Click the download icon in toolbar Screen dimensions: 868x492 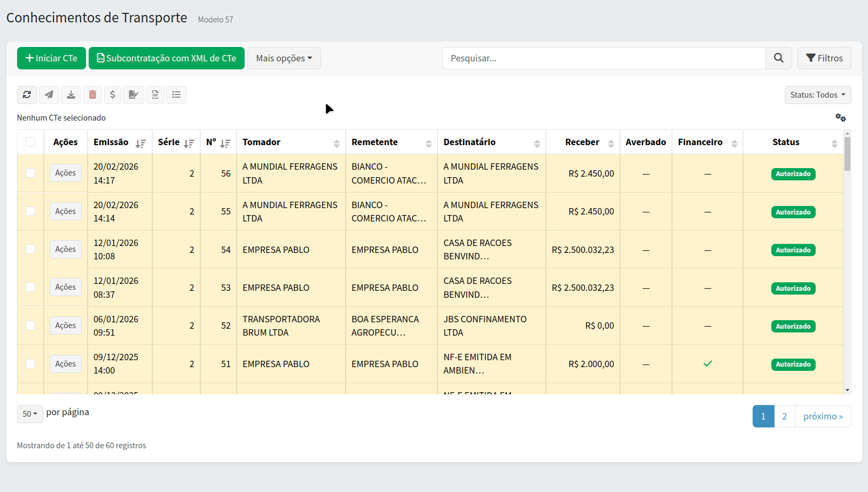point(71,95)
